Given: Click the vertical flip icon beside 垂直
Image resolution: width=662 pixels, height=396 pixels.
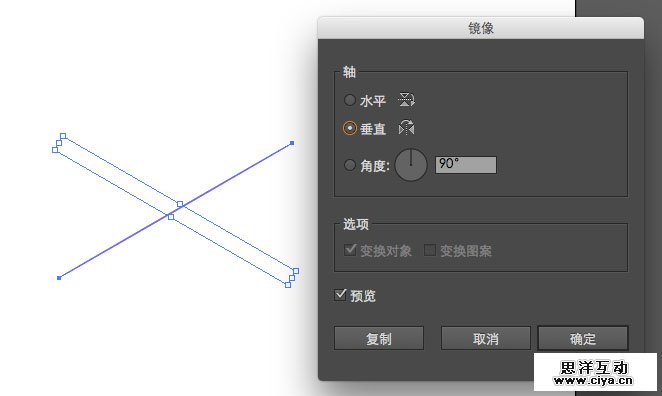Looking at the screenshot, I should point(406,128).
